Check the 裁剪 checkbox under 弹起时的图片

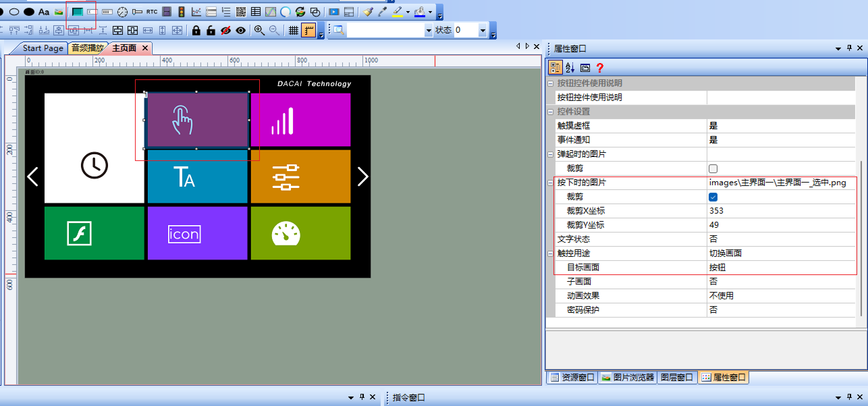pyautogui.click(x=713, y=168)
